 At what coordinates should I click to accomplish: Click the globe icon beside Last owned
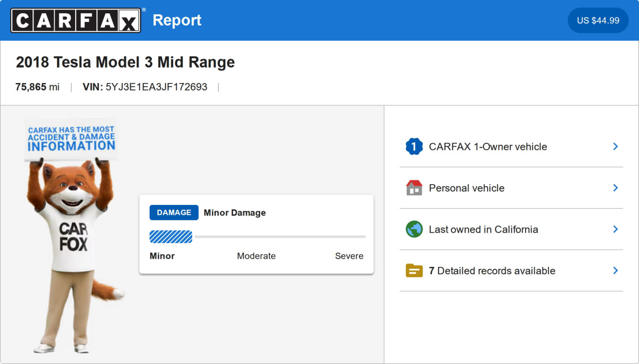[x=414, y=229]
